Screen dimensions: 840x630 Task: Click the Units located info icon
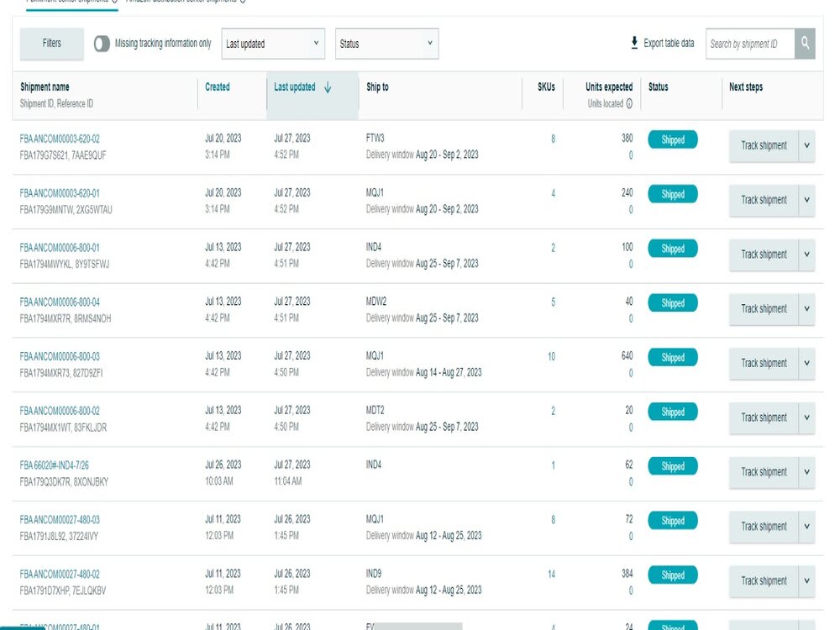(x=629, y=103)
